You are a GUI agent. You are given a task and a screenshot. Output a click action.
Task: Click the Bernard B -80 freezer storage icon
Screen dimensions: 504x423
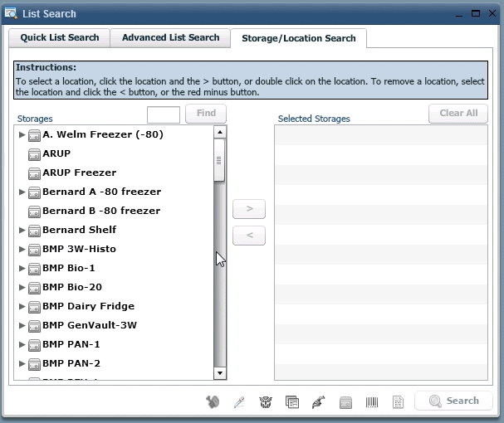pyautogui.click(x=34, y=211)
